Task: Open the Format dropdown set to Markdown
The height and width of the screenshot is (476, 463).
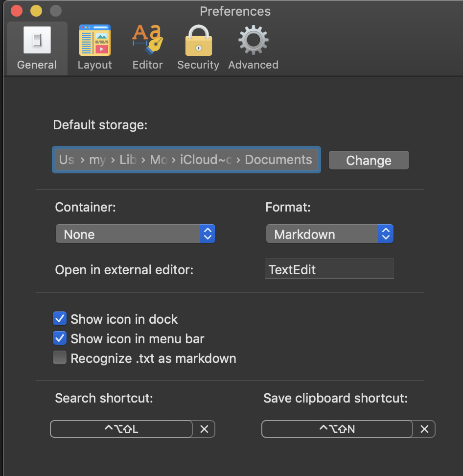Action: click(x=329, y=234)
